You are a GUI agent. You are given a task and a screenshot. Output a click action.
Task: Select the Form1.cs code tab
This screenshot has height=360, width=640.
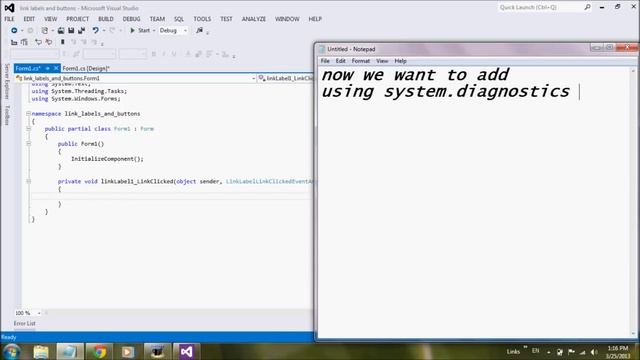(x=28, y=69)
